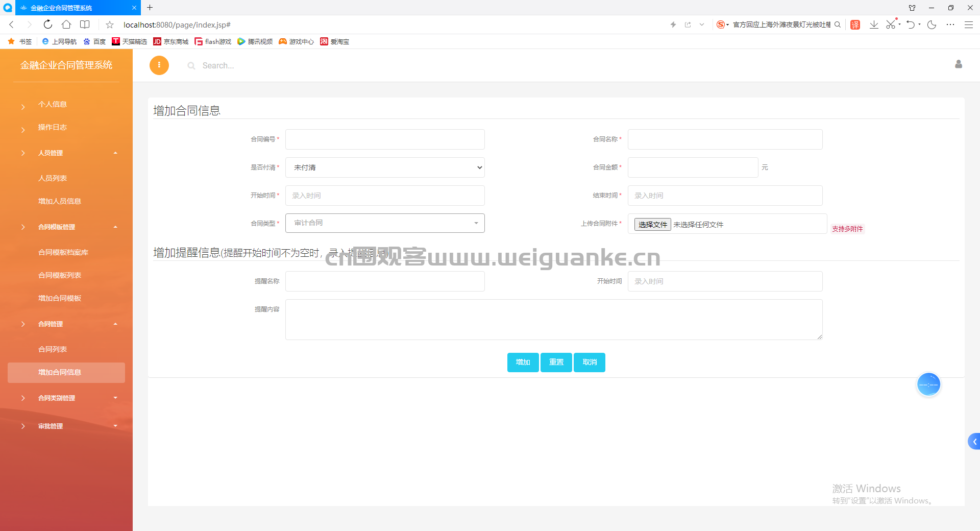The width and height of the screenshot is (980, 531).
Task: Click the 合同编号 input field
Action: [x=385, y=139]
